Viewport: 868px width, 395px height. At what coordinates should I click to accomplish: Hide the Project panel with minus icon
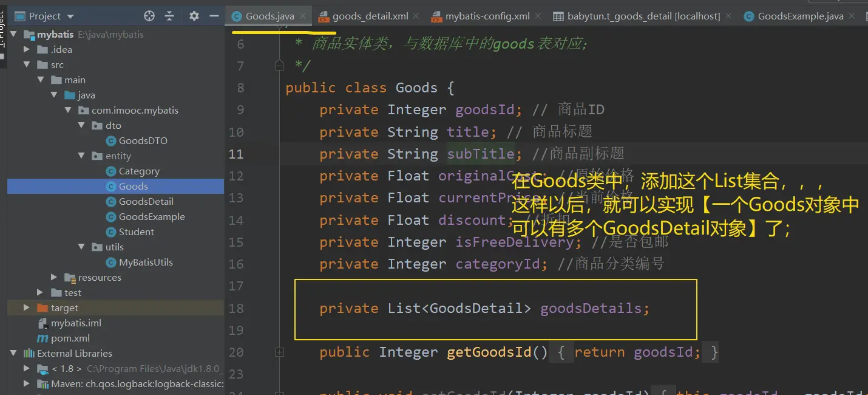pyautogui.click(x=214, y=16)
